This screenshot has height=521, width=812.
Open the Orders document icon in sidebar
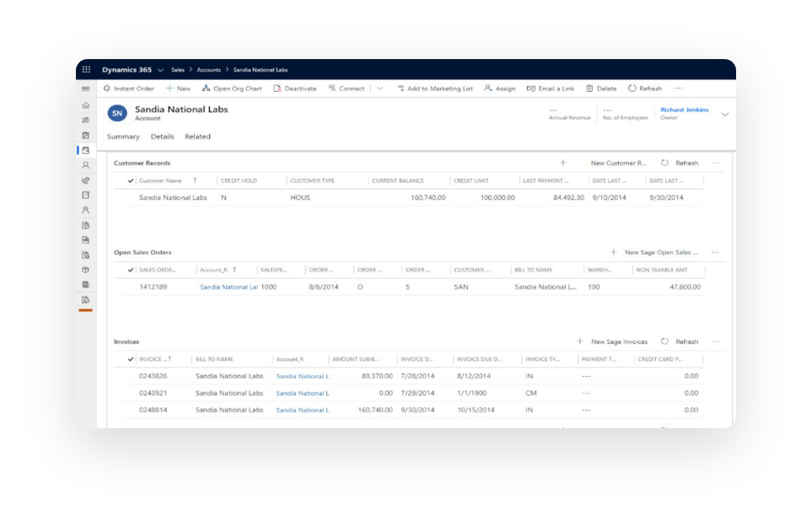(86, 239)
